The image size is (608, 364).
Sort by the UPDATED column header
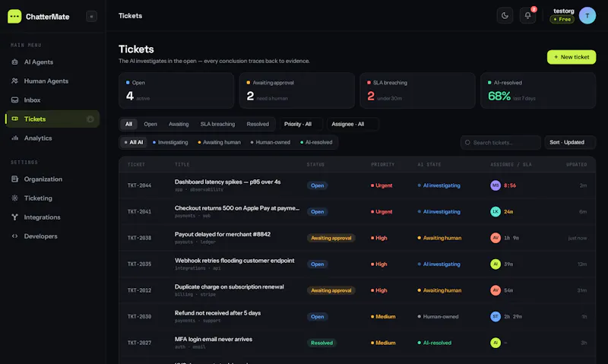click(x=576, y=164)
